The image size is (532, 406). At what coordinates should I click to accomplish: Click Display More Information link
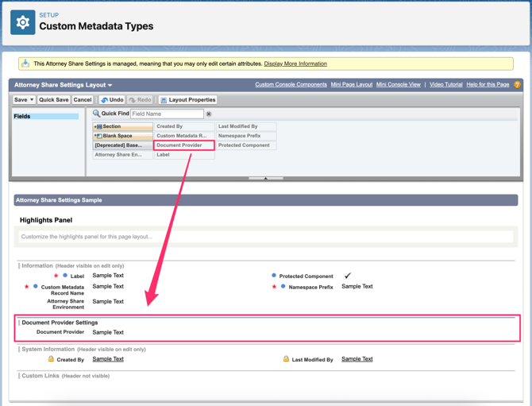(295, 64)
